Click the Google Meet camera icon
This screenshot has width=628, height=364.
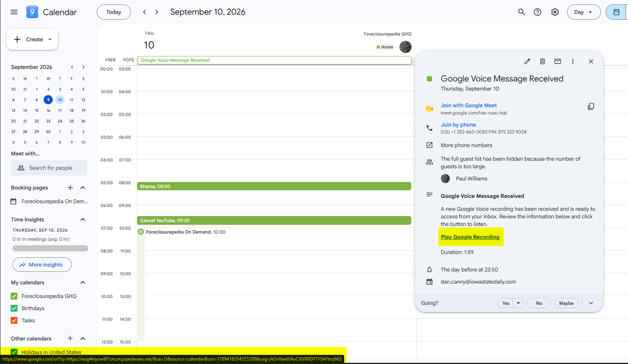click(x=429, y=109)
